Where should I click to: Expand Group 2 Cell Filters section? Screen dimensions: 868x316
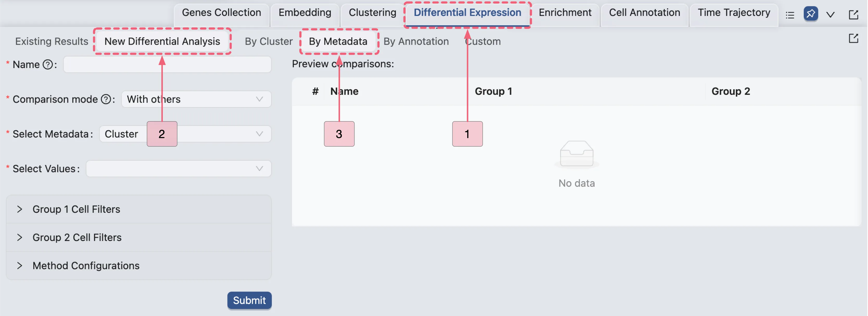[x=77, y=237]
